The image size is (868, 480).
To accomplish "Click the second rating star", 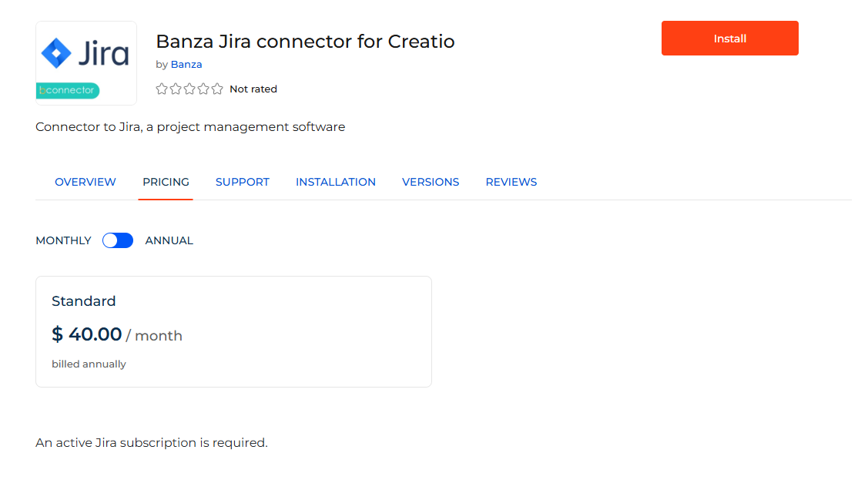I will (176, 89).
